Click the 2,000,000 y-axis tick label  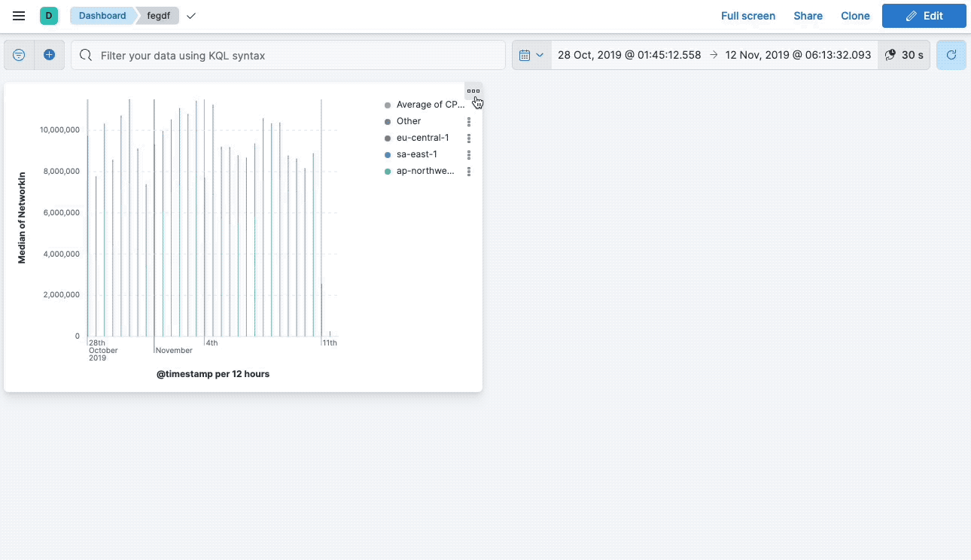pyautogui.click(x=62, y=295)
